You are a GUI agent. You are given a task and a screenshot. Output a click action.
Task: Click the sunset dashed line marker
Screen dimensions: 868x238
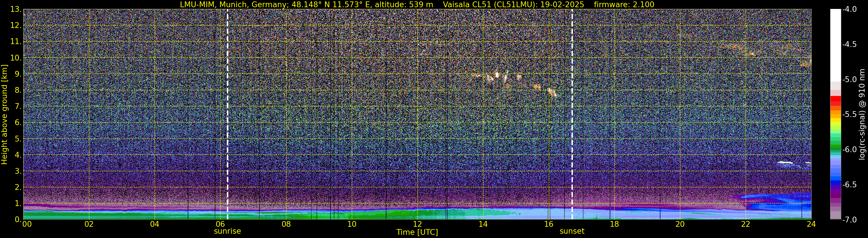tap(572, 114)
